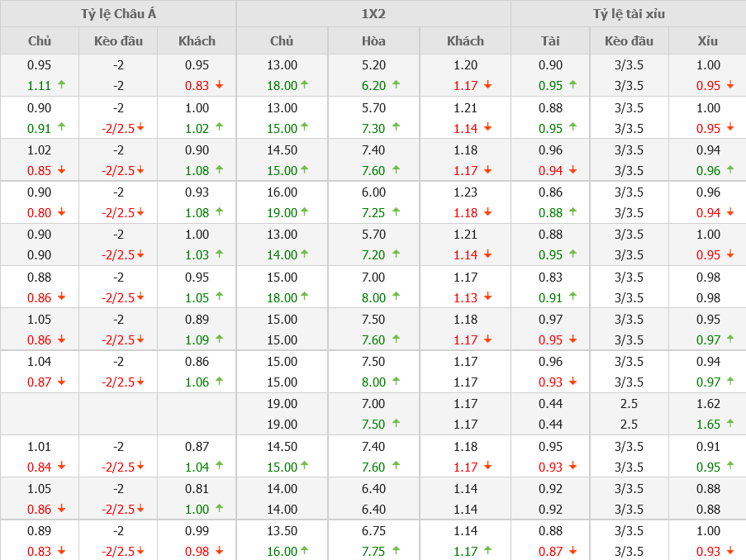Select the green up arrow next to 1.09
Screen dimensions: 746x560
tap(220, 339)
